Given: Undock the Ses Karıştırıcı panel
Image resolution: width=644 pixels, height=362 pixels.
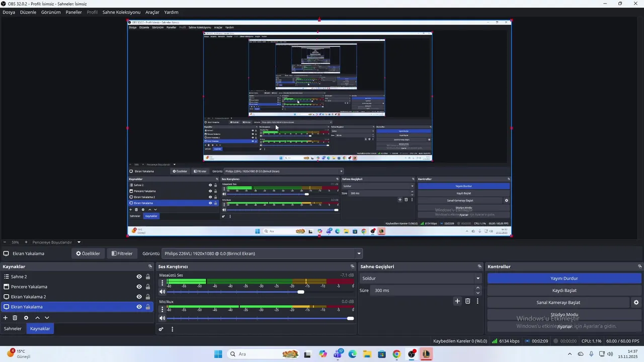Looking at the screenshot, I should click(352, 266).
